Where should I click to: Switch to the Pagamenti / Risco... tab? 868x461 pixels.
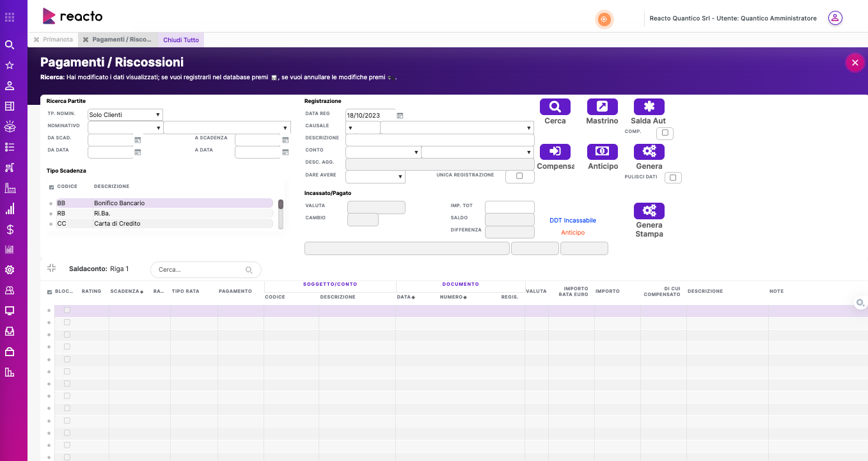point(122,40)
